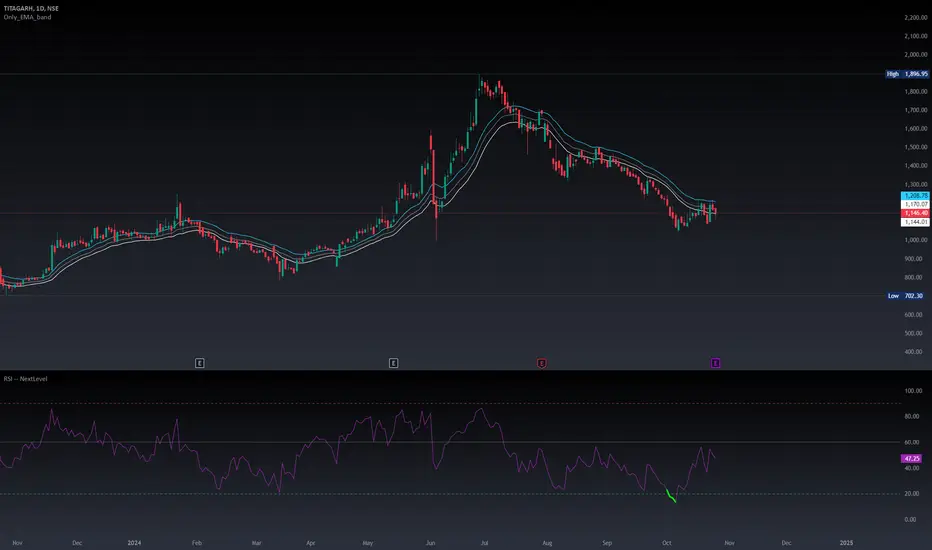The height and width of the screenshot is (550, 932).
Task: Click the Feb label on time axis
Action: (x=197, y=543)
